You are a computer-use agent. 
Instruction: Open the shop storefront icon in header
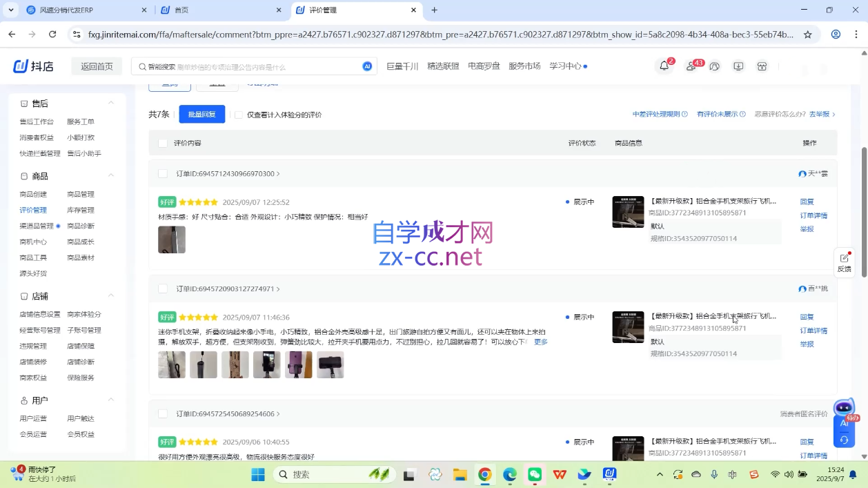[762, 66]
